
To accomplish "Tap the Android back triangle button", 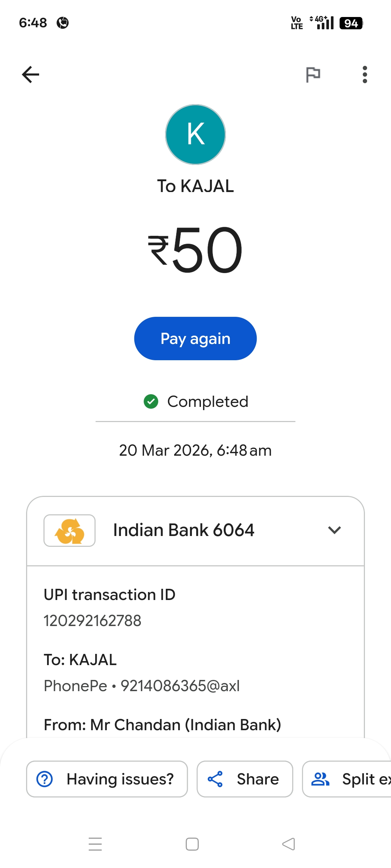I will click(289, 844).
